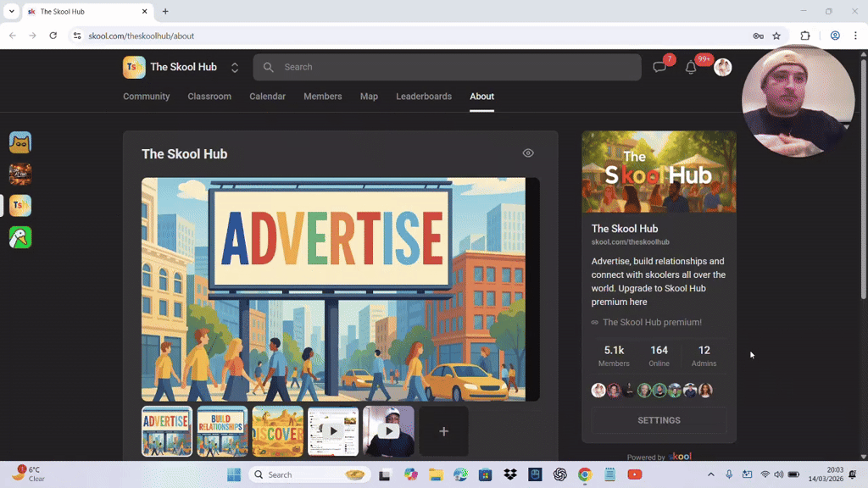The width and height of the screenshot is (868, 488).
Task: Open a new browser tab
Action: [x=165, y=11]
